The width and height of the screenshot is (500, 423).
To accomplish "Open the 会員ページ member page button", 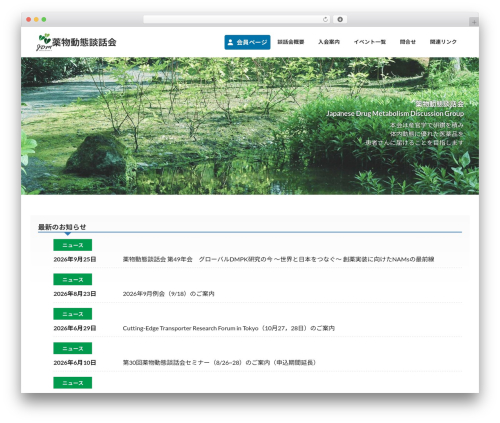I will coord(247,42).
